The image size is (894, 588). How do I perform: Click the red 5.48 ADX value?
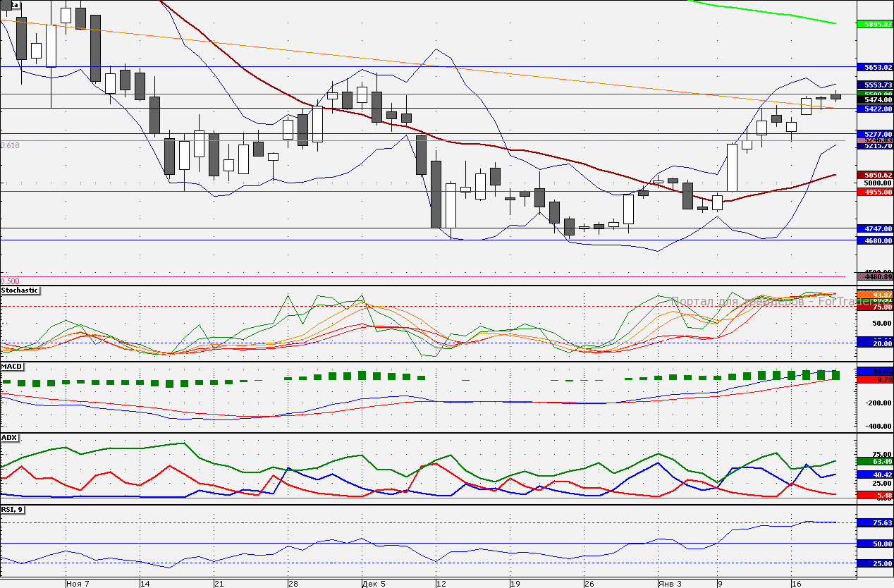click(x=874, y=496)
